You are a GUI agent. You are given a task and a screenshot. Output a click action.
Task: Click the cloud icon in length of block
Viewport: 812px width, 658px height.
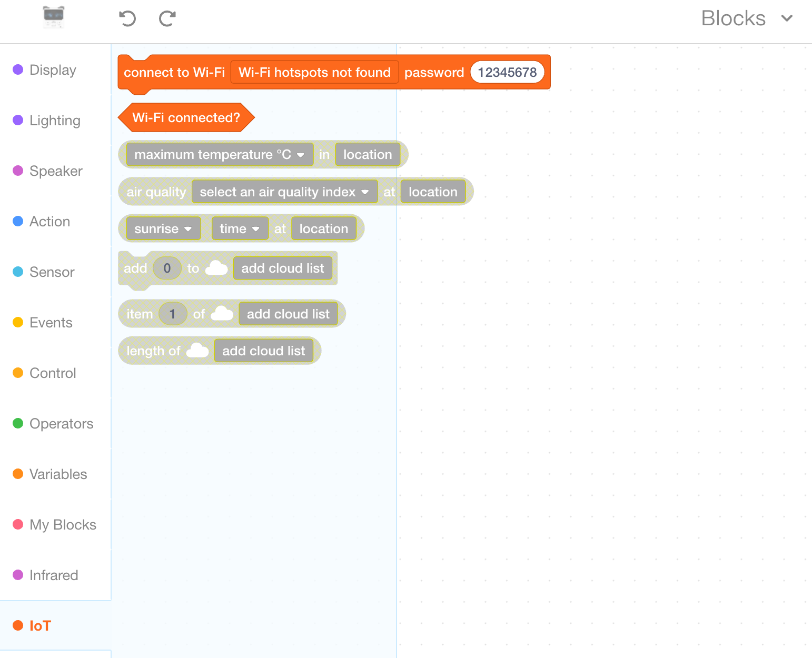coord(197,351)
